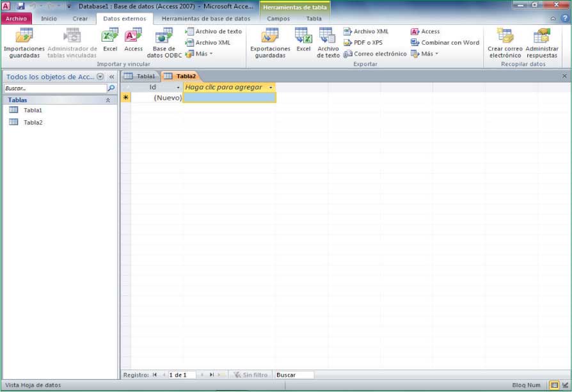
Task: Click Base de datos ODBC import
Action: point(164,43)
